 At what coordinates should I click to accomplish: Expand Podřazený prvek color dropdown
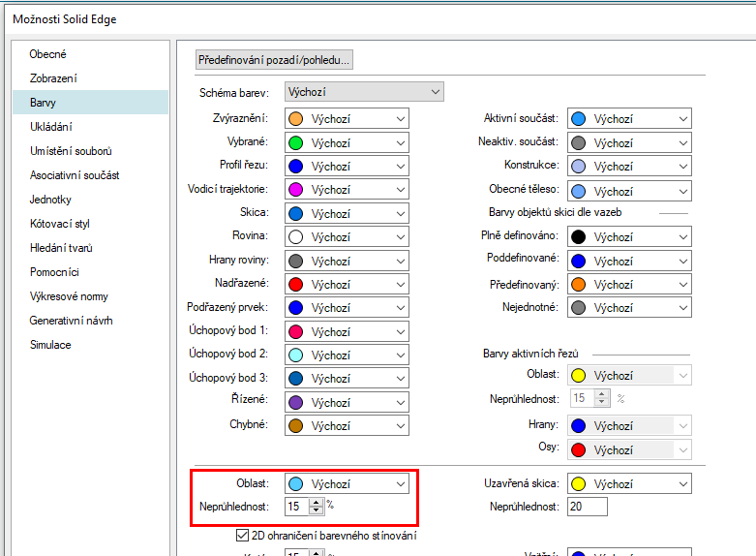(x=347, y=307)
